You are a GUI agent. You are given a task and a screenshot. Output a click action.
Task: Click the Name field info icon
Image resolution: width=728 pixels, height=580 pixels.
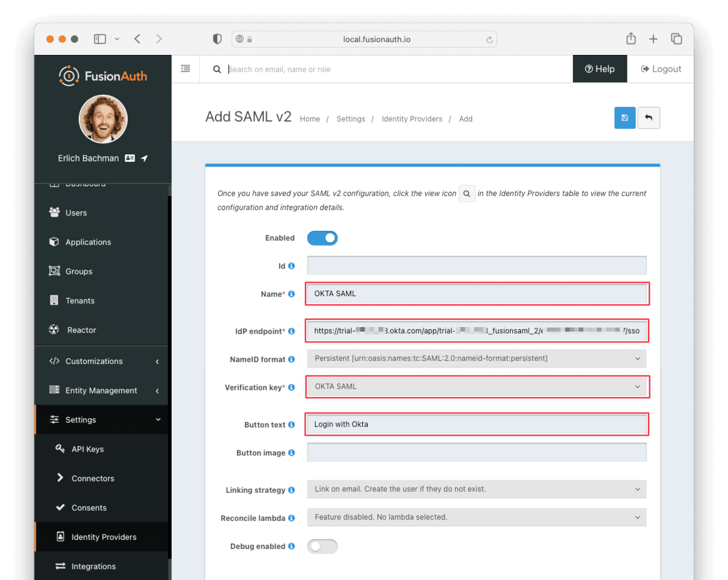[x=291, y=294]
